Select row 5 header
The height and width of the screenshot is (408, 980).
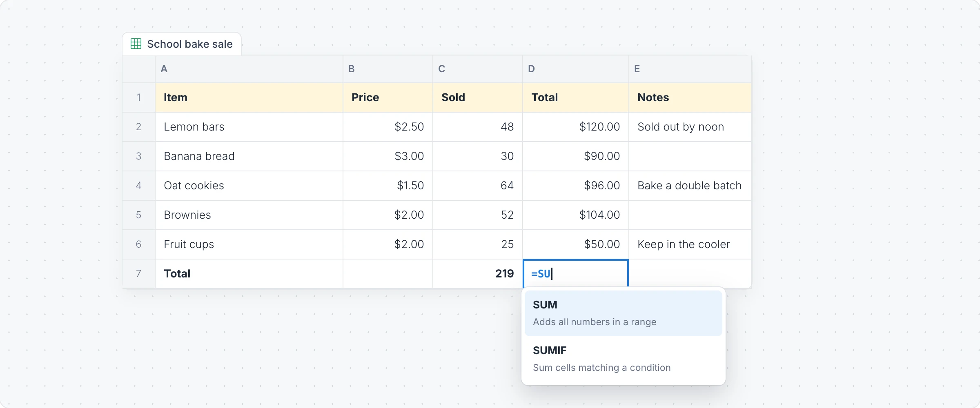[139, 215]
